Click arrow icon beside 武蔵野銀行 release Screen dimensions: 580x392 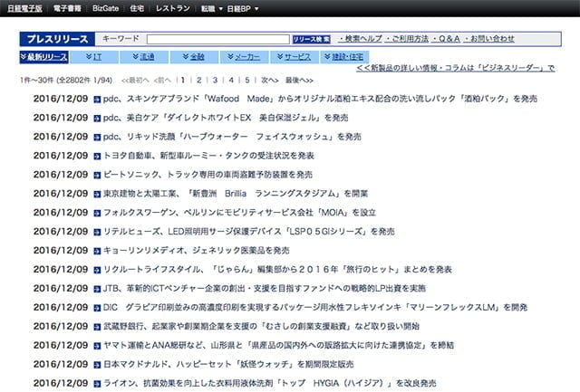(97, 327)
